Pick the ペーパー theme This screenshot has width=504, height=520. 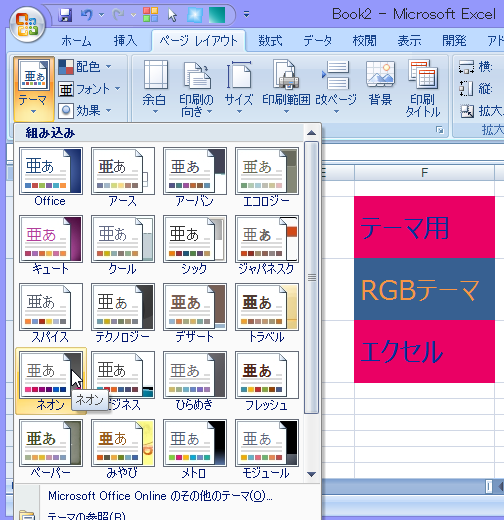[51, 449]
